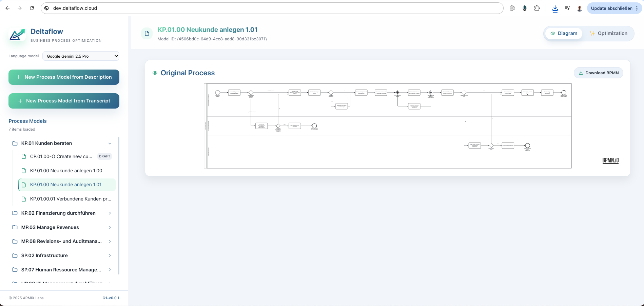
Task: Click the eye icon on the Diagram tab
Action: click(553, 33)
